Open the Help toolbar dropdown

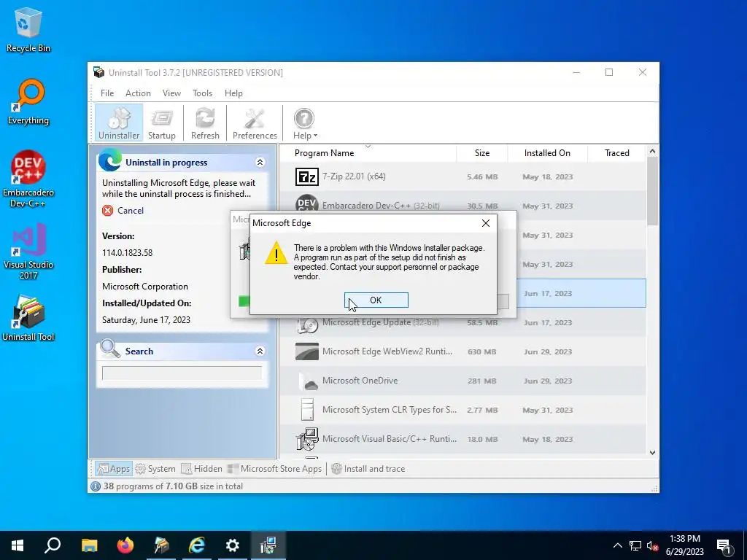click(305, 123)
